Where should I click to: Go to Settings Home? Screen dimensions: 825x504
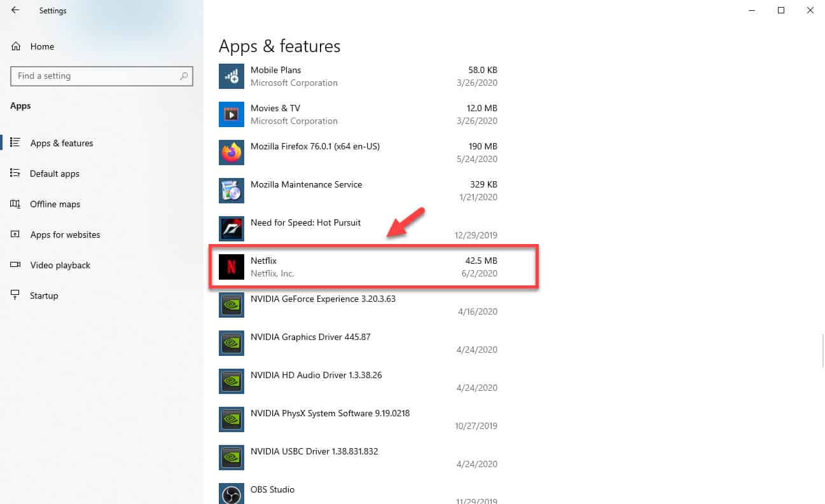tap(102, 46)
